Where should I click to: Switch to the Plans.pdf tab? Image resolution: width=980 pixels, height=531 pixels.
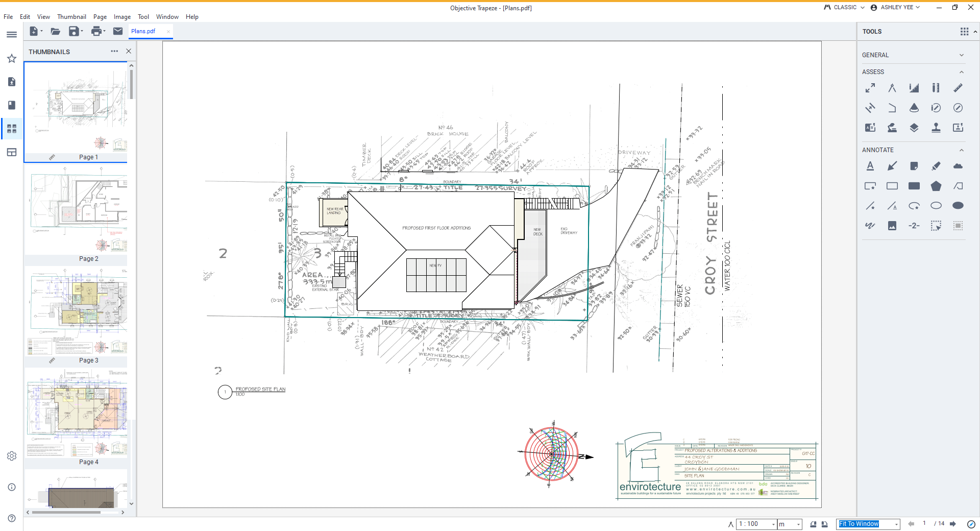(x=143, y=31)
